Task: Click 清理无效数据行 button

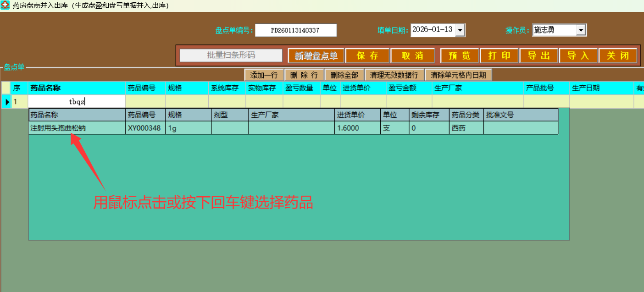Action: (394, 75)
